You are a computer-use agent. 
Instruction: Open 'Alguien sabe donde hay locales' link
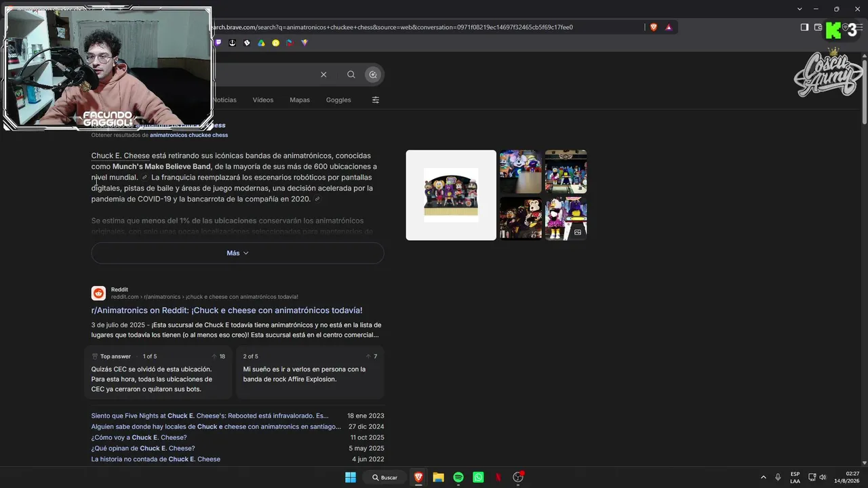tap(216, 426)
